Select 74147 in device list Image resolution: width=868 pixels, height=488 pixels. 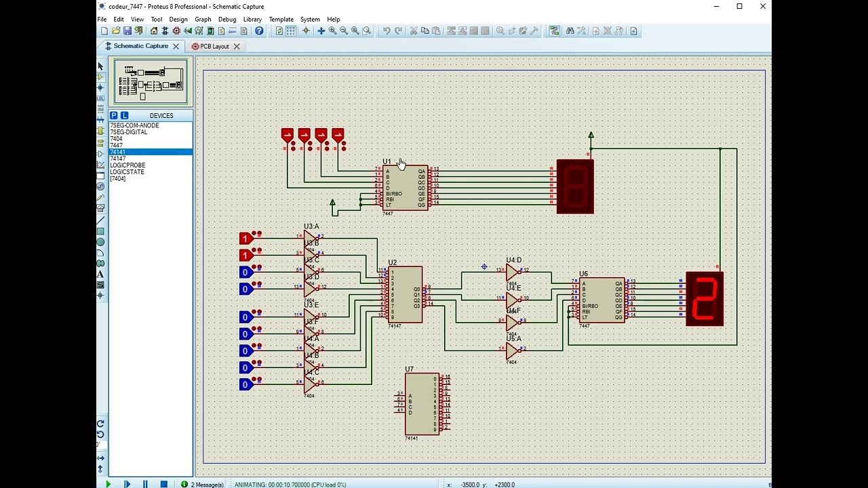[x=151, y=159]
